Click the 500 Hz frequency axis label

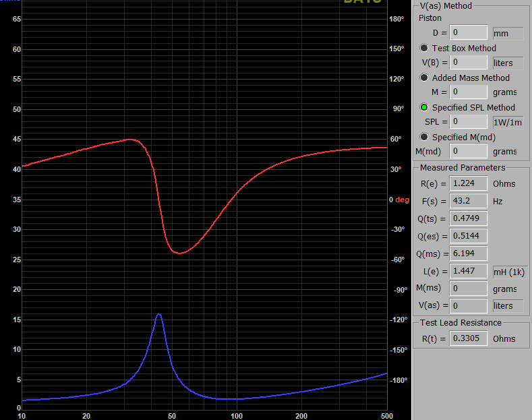coord(387,416)
